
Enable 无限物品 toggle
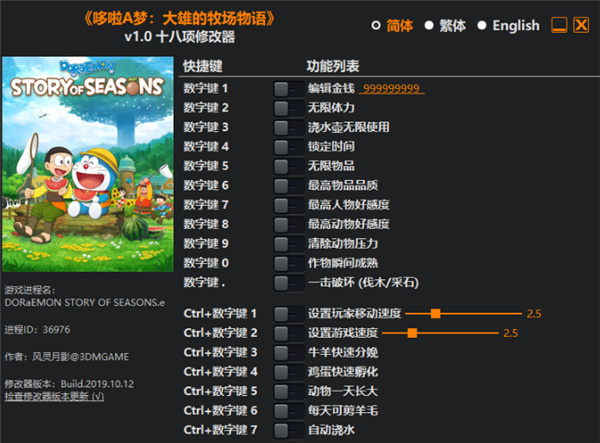click(x=289, y=166)
